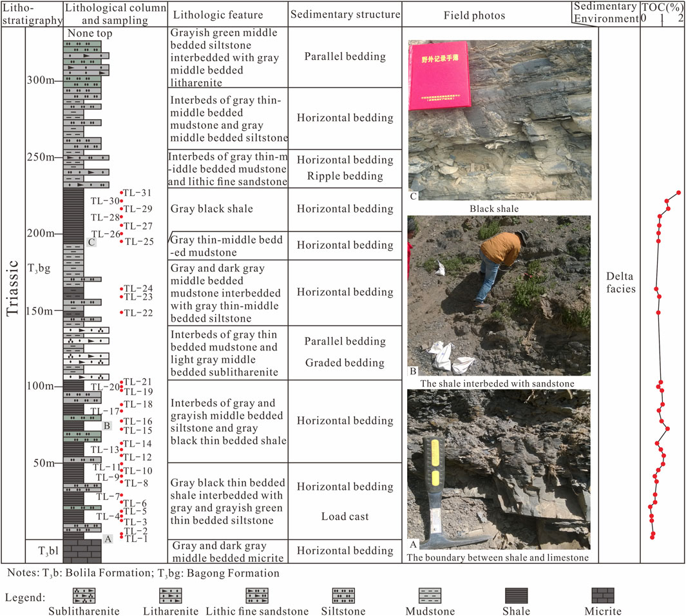Select sample label "TL-21"
The image size is (686, 616).
tap(137, 382)
